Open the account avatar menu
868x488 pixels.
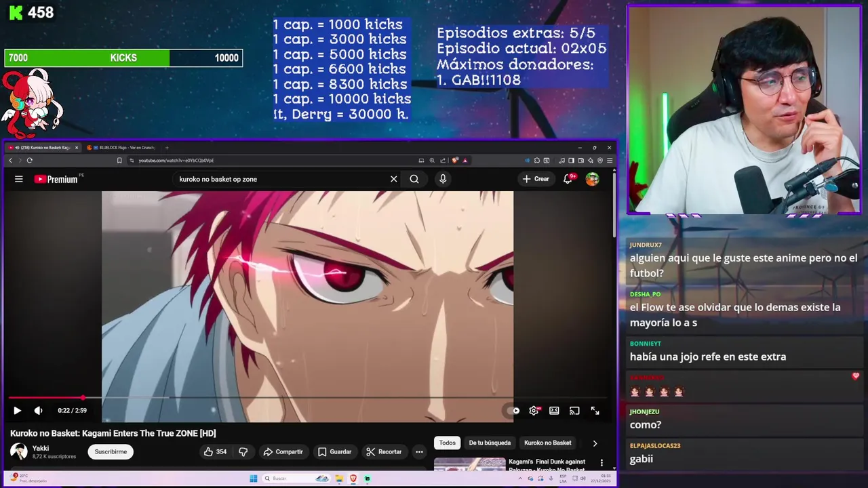coord(593,179)
